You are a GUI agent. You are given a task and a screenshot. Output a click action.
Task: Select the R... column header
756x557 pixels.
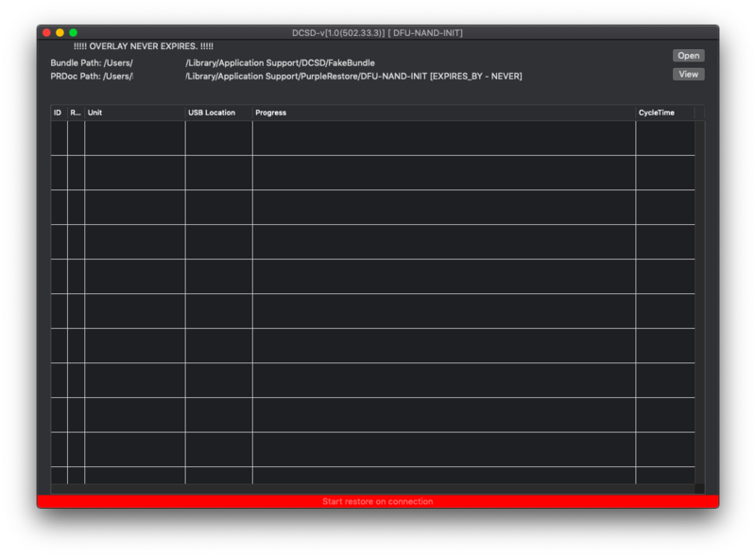click(x=76, y=113)
